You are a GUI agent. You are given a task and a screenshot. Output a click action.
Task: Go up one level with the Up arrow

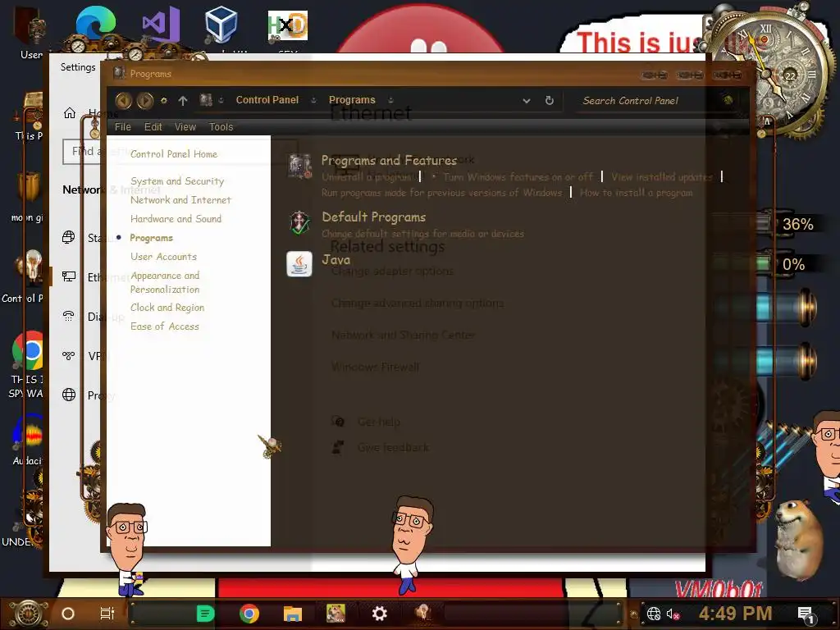coord(183,100)
